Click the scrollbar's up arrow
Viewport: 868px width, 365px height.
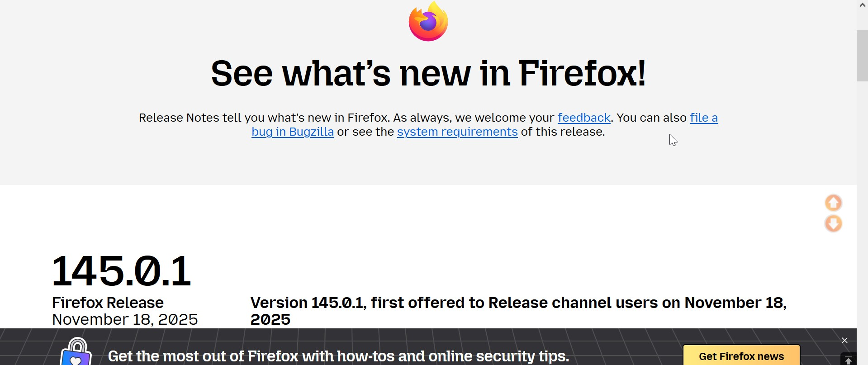click(862, 5)
